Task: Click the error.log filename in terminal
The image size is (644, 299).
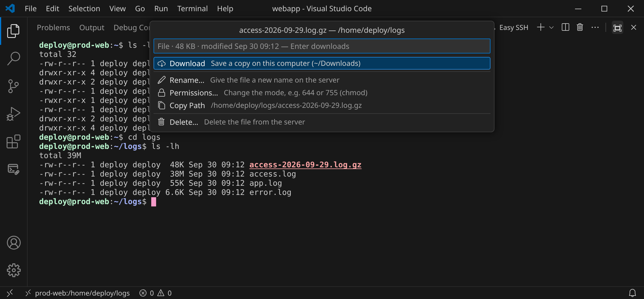Action: [270, 192]
